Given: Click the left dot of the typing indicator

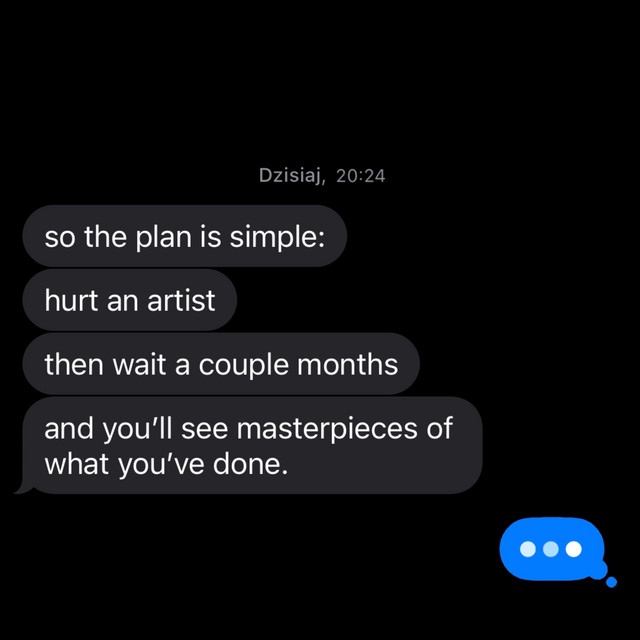Looking at the screenshot, I should point(528,549).
